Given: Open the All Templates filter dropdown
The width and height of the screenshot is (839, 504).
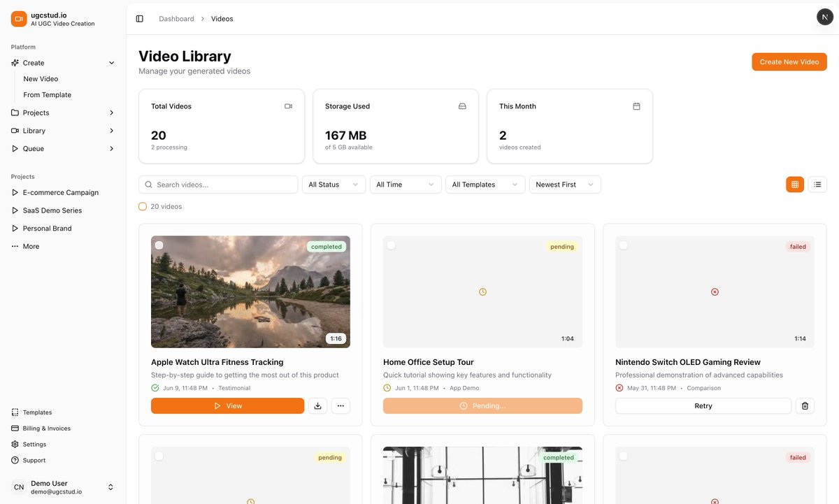Looking at the screenshot, I should tap(485, 185).
